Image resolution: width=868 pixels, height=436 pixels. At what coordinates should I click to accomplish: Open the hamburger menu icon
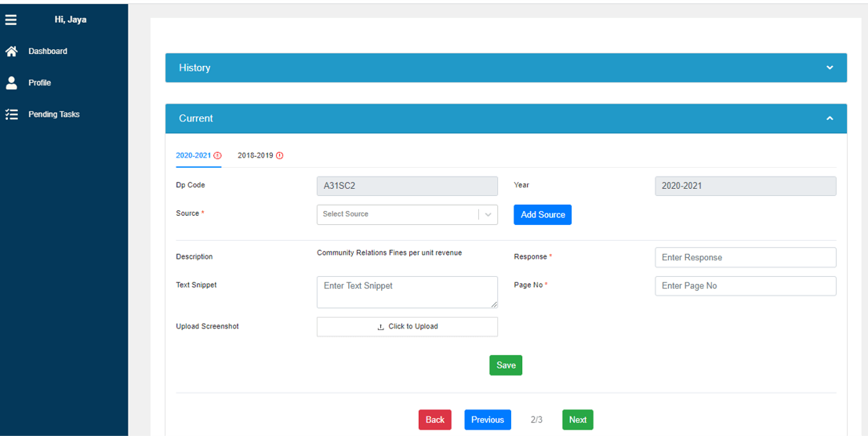tap(11, 20)
